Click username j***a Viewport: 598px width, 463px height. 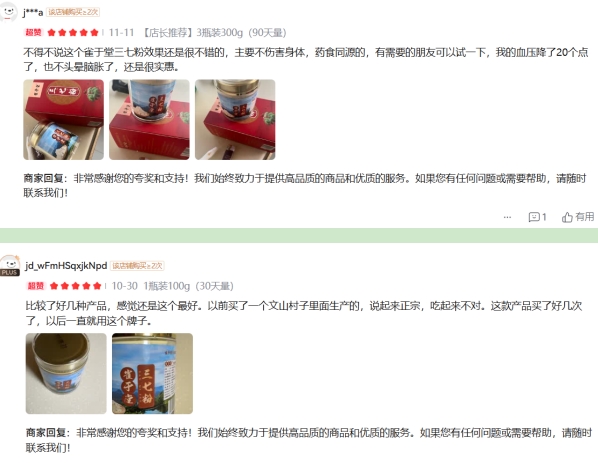[33, 13]
